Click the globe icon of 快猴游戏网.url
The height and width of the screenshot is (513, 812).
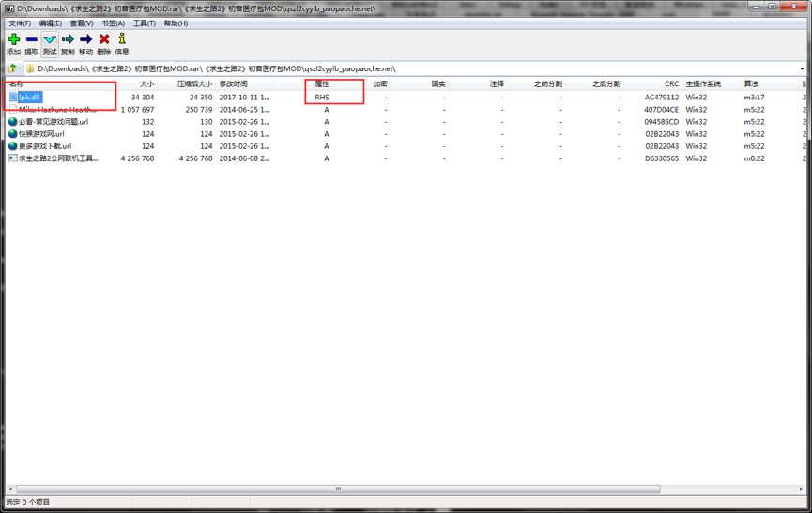(x=13, y=134)
